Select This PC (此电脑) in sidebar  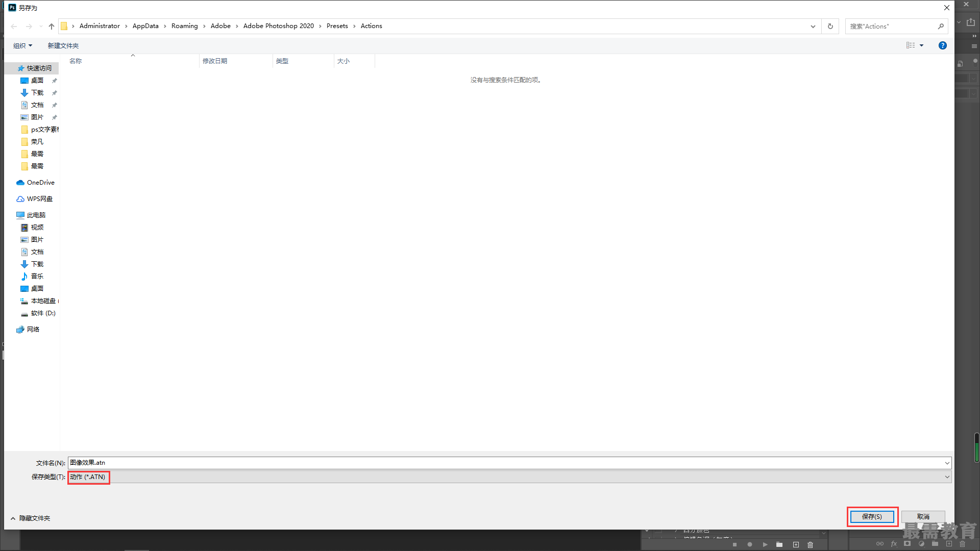coord(31,215)
